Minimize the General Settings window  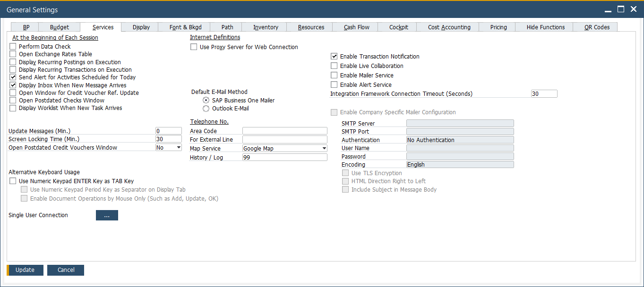click(608, 9)
